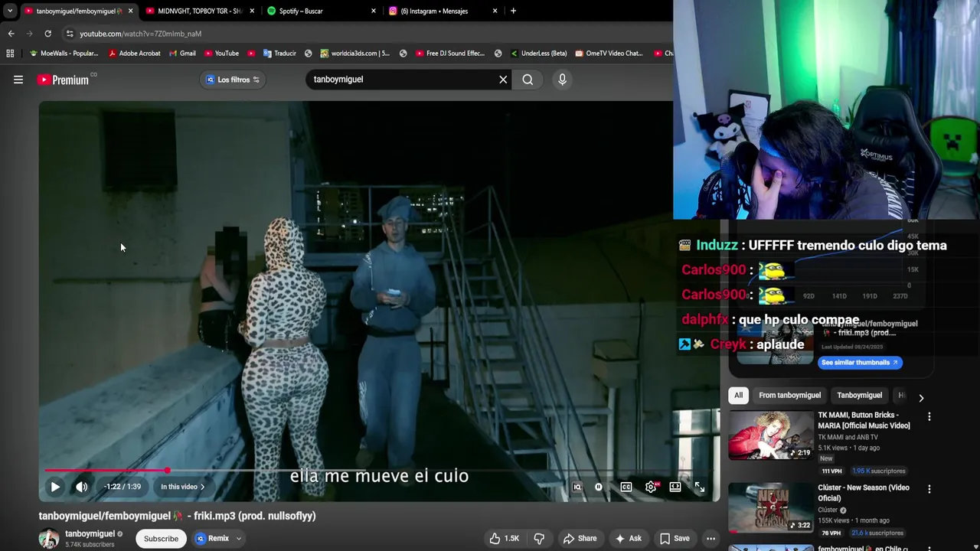Clear the search box with the X icon
980x551 pixels.
[503, 80]
